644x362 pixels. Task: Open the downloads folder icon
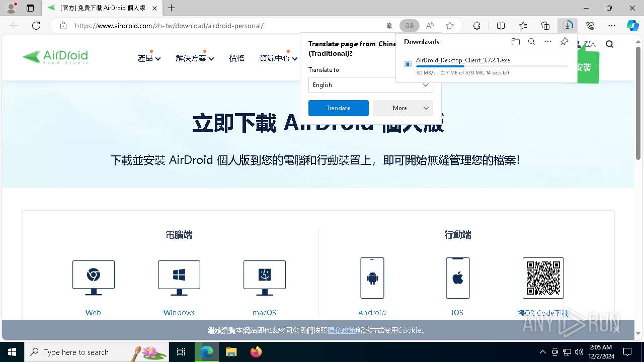515,42
